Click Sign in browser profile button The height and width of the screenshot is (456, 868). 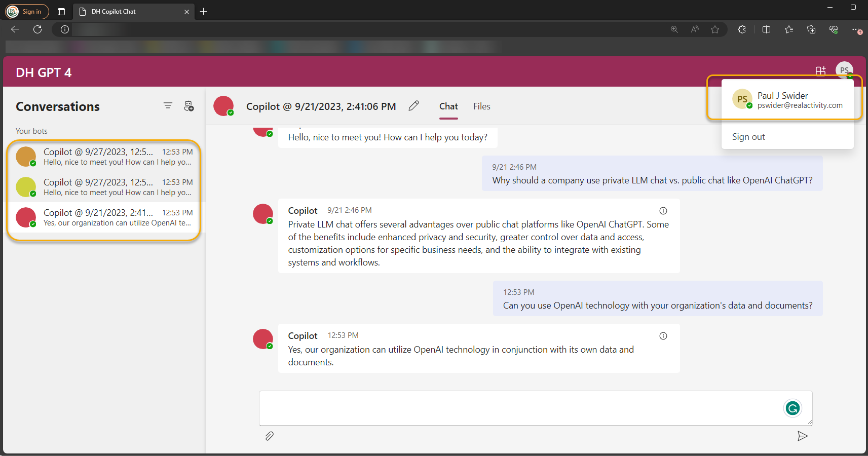(x=27, y=11)
